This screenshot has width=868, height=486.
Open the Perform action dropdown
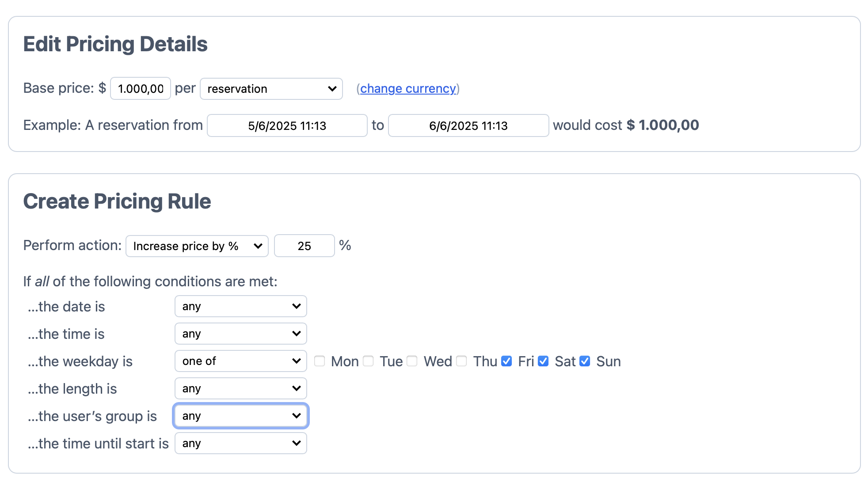(x=197, y=246)
